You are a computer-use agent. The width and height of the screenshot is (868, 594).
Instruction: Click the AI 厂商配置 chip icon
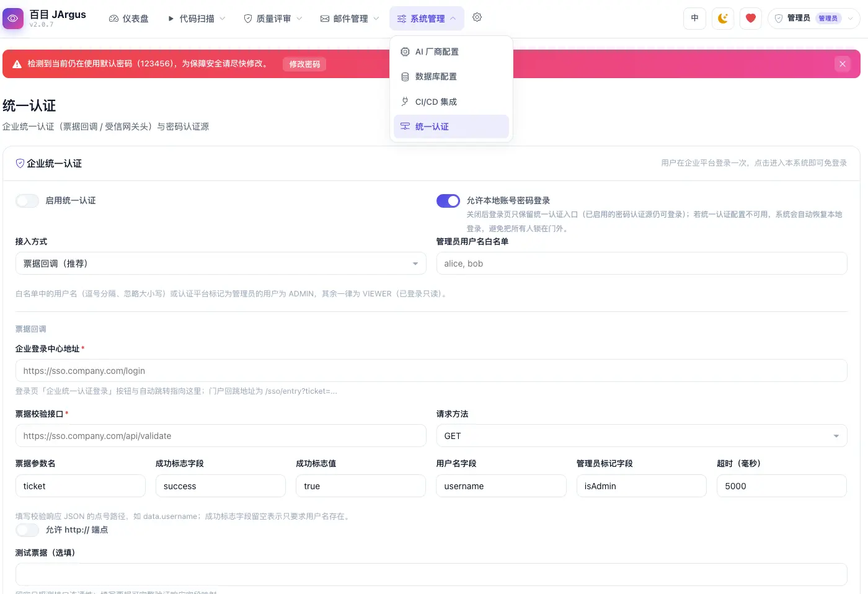[405, 52]
